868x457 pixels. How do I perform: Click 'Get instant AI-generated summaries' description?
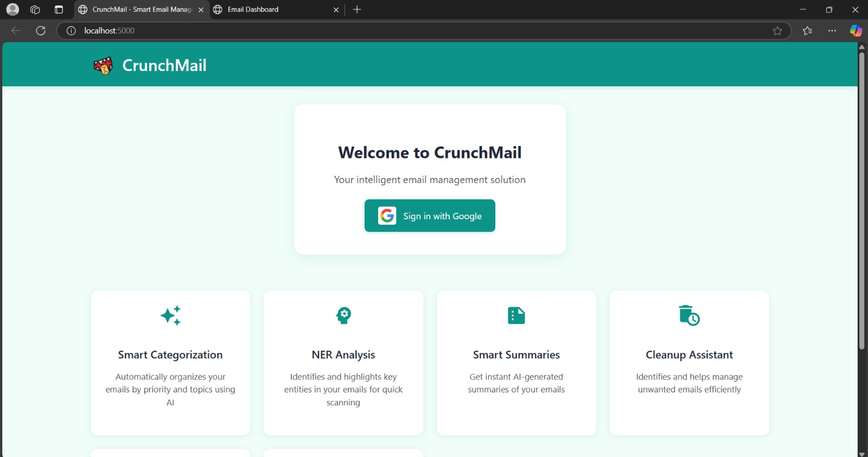[516, 383]
